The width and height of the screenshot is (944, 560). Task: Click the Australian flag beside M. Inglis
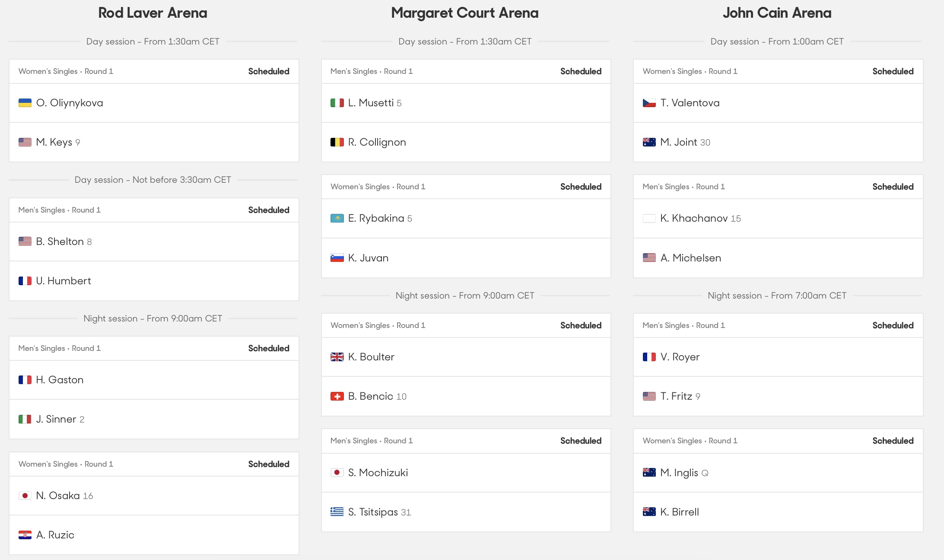[650, 473]
